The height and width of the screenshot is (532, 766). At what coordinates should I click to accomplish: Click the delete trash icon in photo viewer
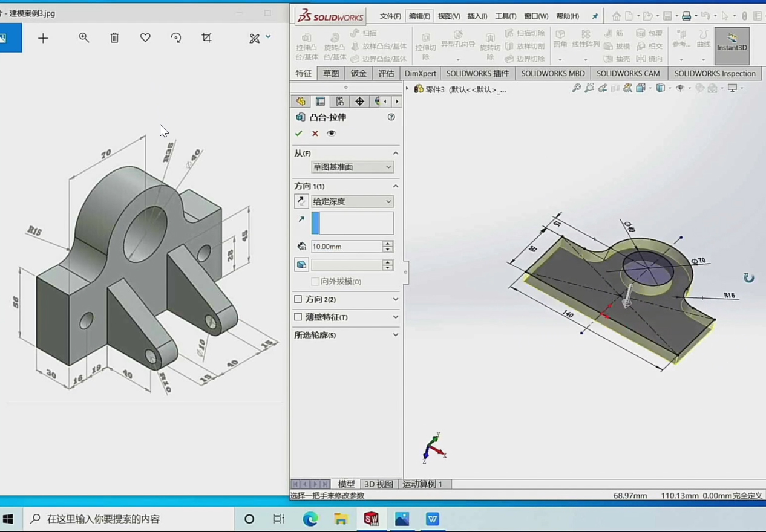114,38
